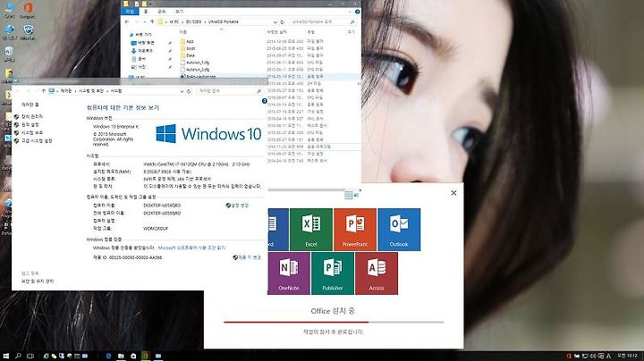644x361 pixels.
Task: Click Downloads in Explorer navigation pane
Action: coord(142,51)
